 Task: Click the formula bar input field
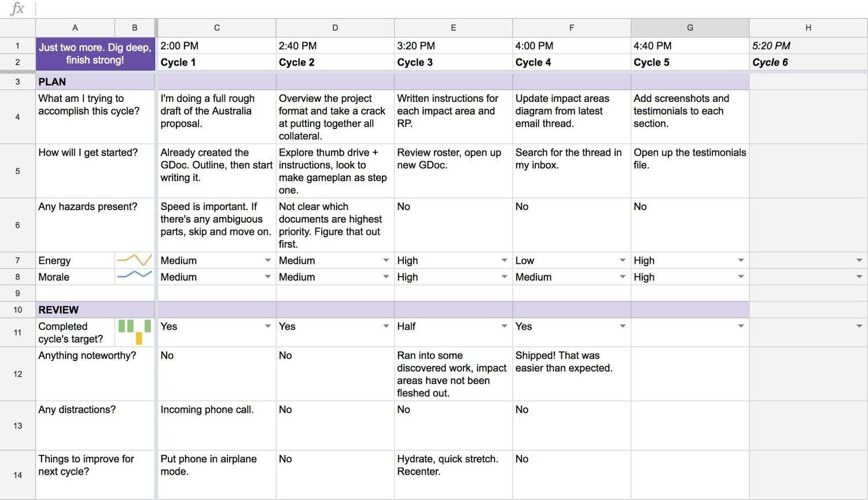[x=451, y=9]
